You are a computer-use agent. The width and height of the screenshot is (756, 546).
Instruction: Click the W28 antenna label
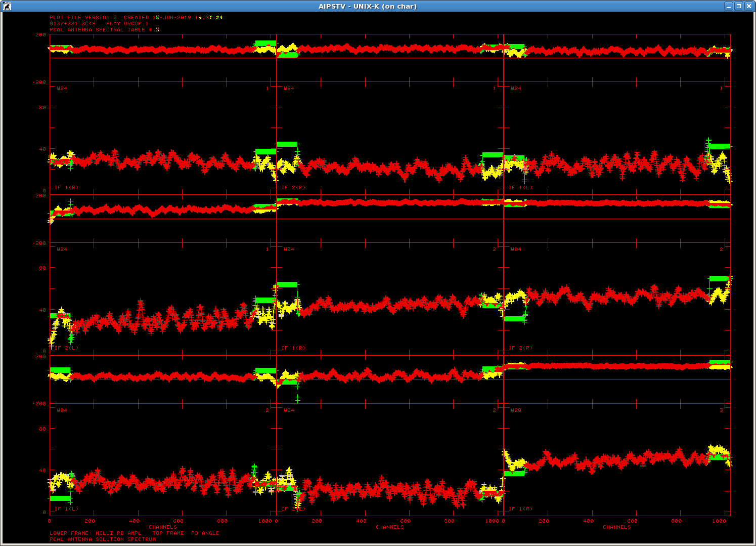(x=516, y=410)
